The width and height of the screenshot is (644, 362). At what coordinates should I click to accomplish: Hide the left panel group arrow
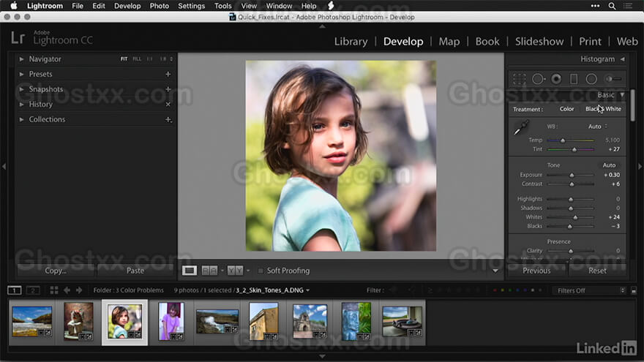pyautogui.click(x=4, y=166)
